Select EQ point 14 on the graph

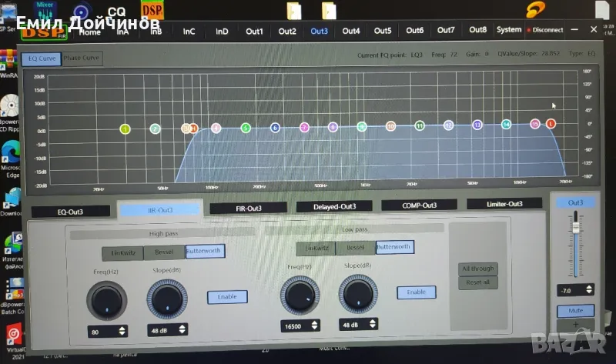(x=506, y=124)
